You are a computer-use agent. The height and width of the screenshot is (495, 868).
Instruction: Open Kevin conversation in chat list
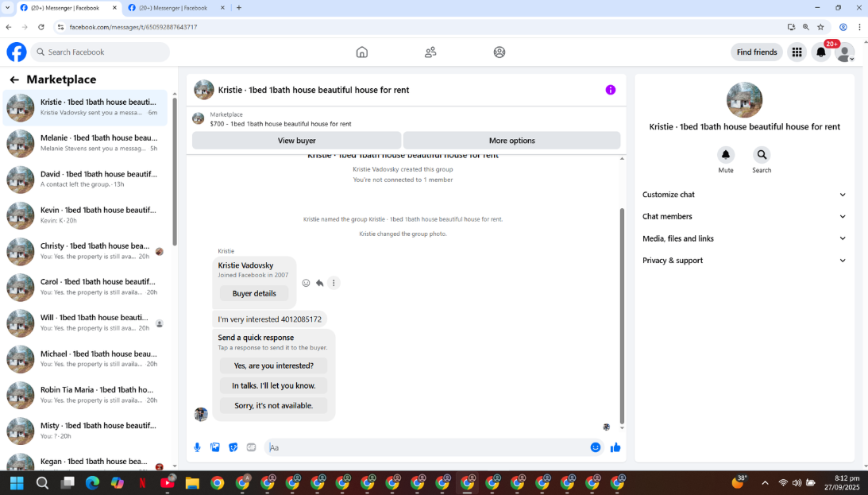coord(85,215)
